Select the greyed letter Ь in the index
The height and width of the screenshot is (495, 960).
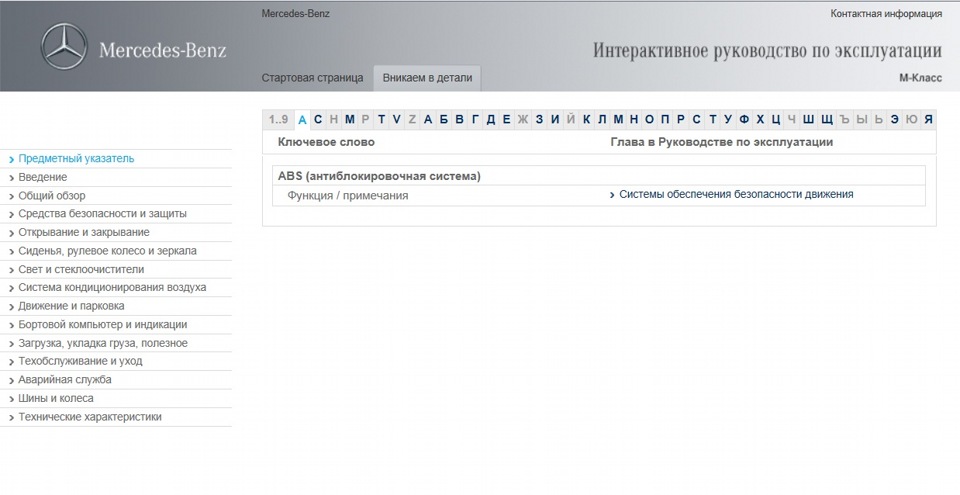click(x=879, y=119)
